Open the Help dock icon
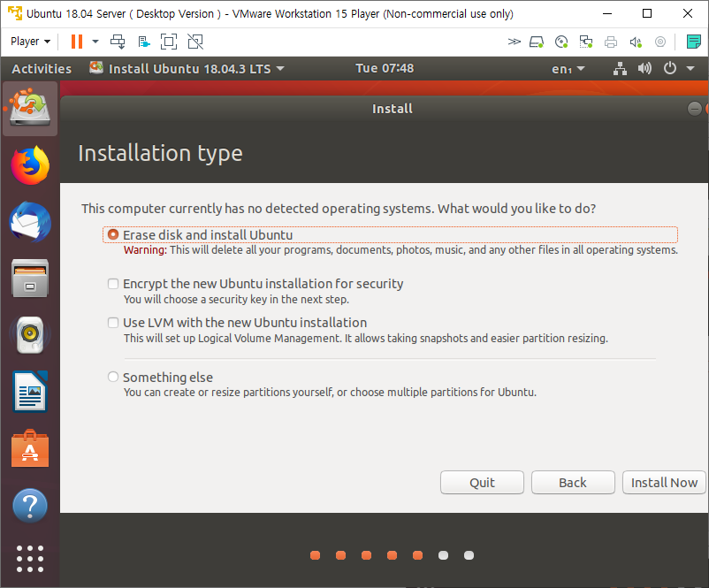 point(30,506)
